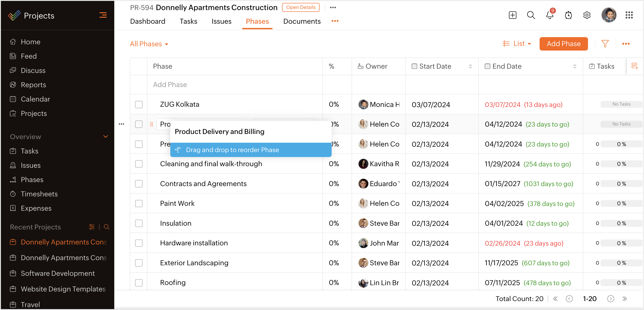644x310 pixels.
Task: Collapse the Overview section chevron
Action: click(x=106, y=136)
